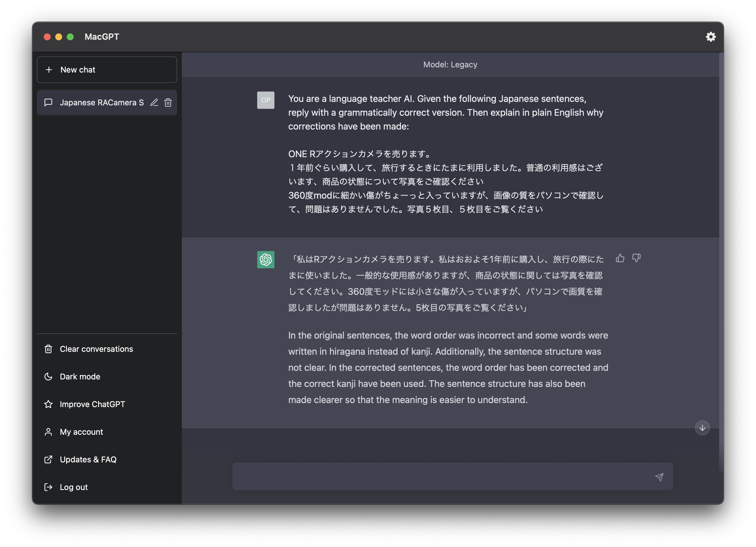Click the Model: Legacy header text

coord(450,64)
